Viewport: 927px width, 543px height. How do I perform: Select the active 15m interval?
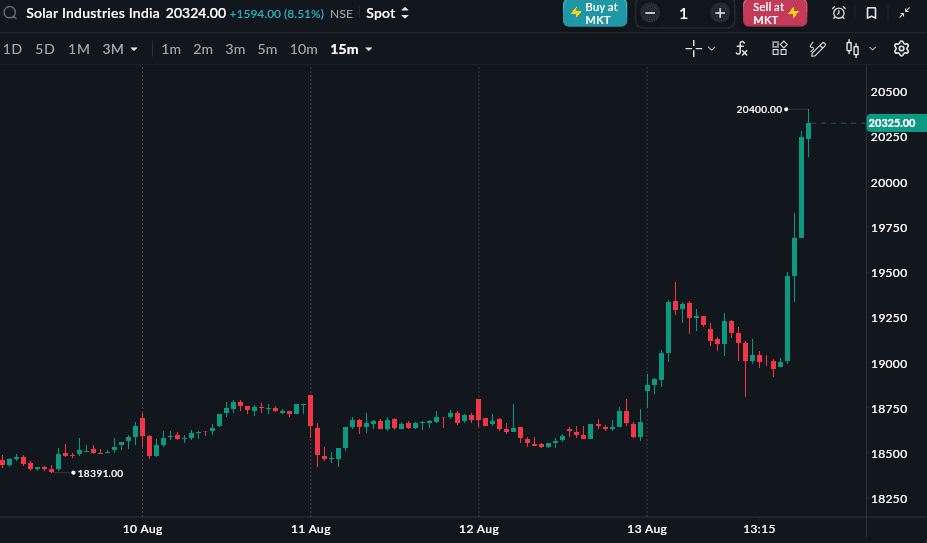(x=344, y=49)
